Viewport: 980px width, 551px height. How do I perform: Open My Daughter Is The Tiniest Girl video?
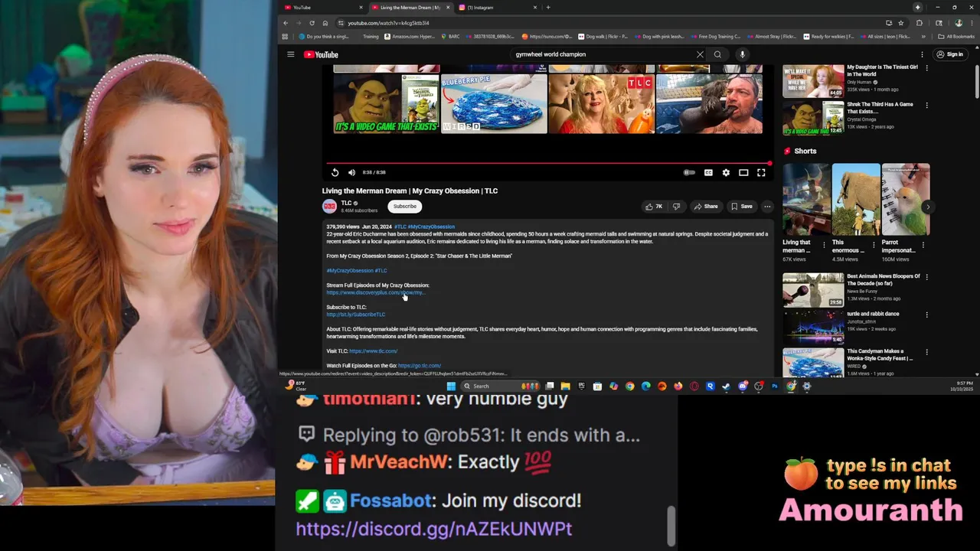point(882,70)
